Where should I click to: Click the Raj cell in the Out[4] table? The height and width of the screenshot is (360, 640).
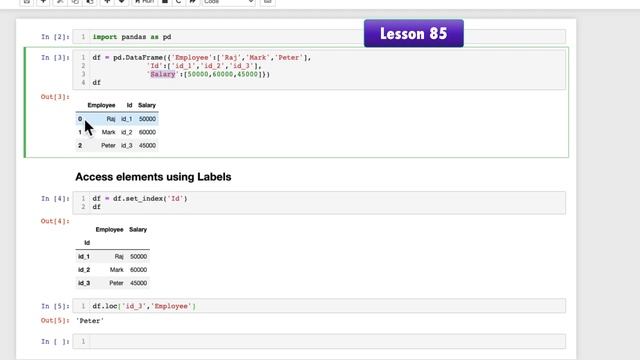tap(119, 256)
